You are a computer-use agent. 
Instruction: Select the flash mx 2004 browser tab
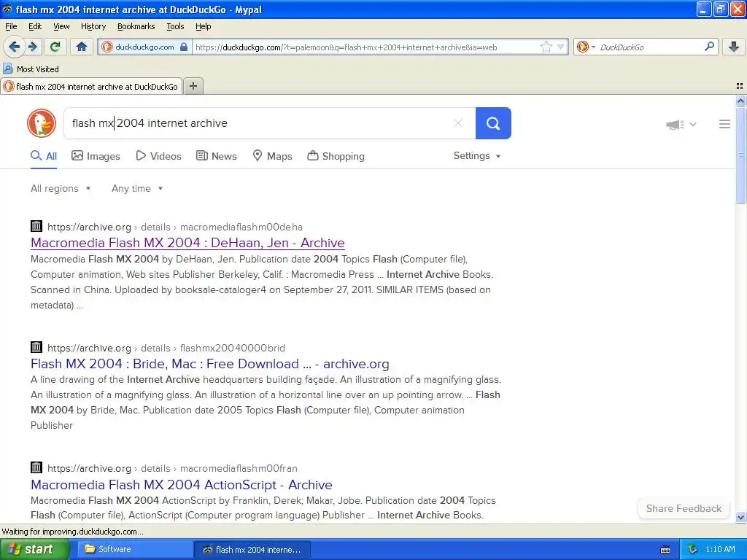point(91,87)
